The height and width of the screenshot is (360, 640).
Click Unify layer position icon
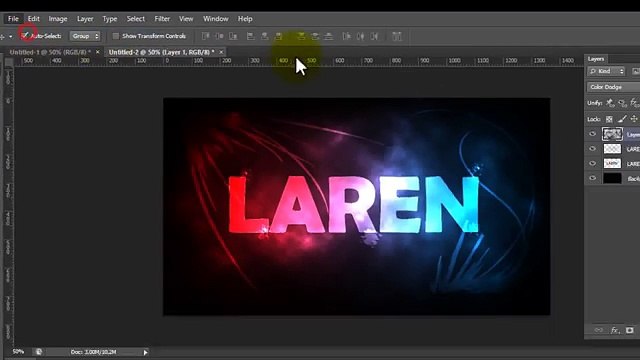(610, 103)
